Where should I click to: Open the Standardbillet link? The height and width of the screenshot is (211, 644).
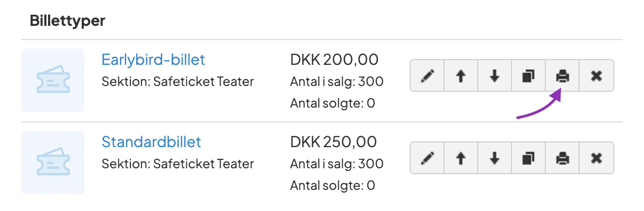151,142
